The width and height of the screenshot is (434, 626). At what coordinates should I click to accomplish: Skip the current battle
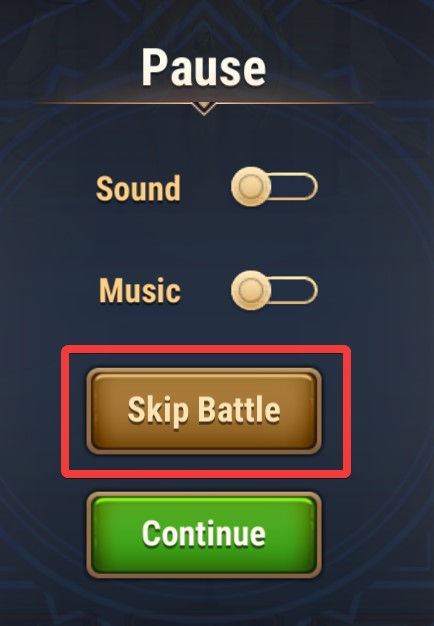(x=204, y=411)
